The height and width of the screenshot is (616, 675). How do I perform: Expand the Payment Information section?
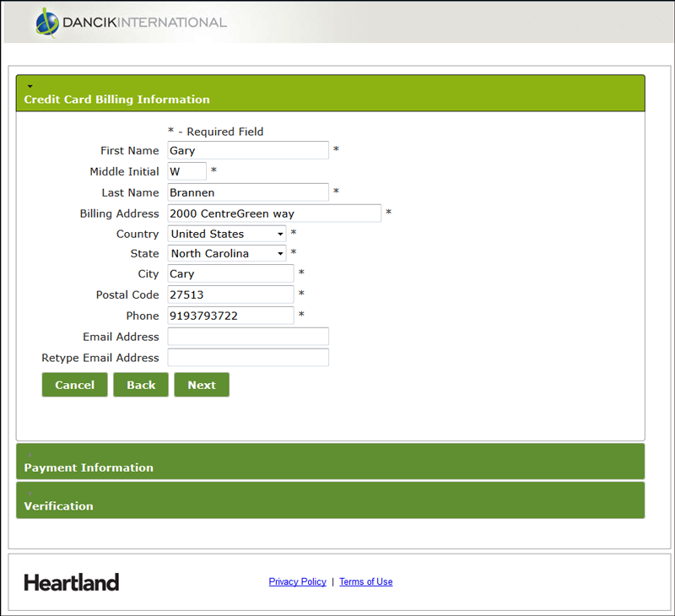coord(89,467)
